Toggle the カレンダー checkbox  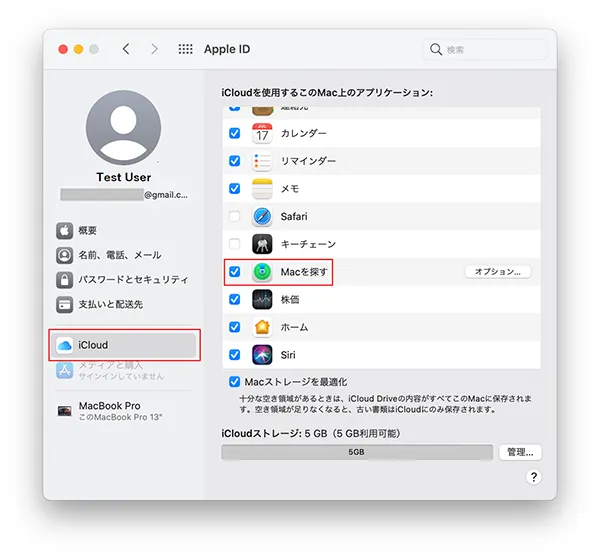tap(234, 133)
